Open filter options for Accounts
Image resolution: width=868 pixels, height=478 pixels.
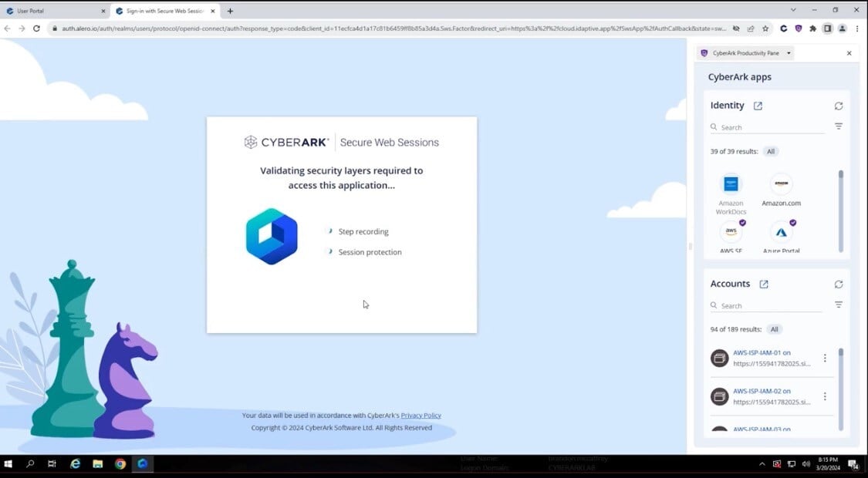point(839,305)
